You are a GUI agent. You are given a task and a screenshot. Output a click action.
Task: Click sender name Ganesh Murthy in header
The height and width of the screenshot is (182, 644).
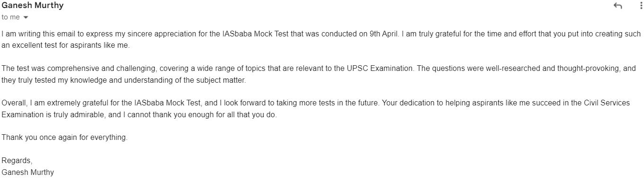33,6
